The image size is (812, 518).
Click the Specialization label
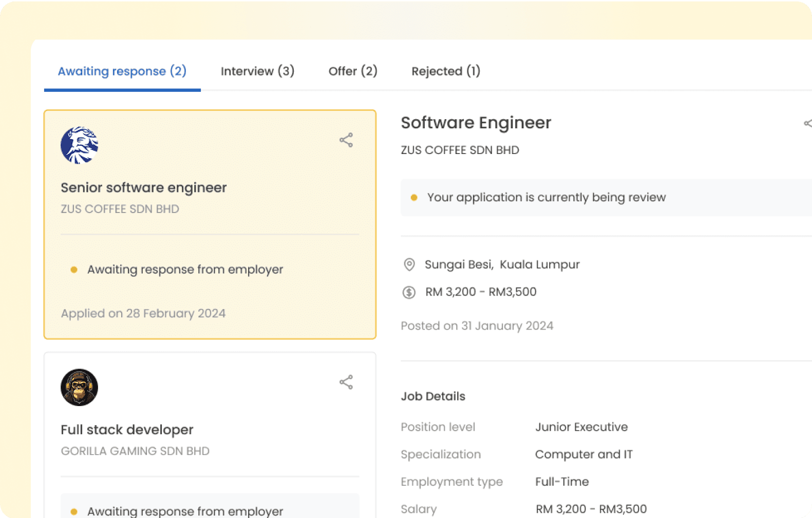(x=441, y=454)
